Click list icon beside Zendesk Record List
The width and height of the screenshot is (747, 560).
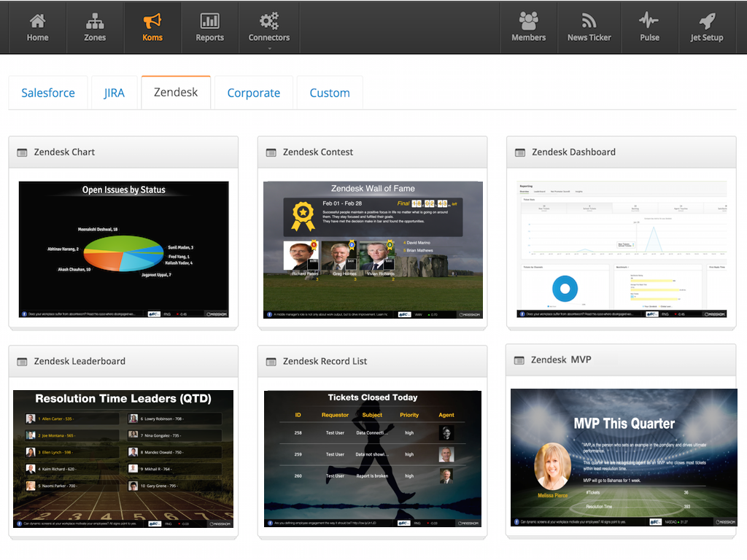(271, 362)
